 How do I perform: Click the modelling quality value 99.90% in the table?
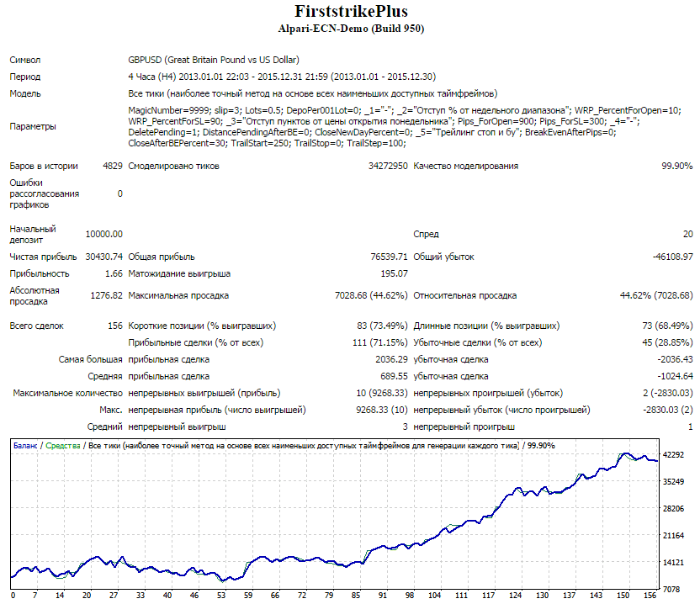(x=676, y=166)
